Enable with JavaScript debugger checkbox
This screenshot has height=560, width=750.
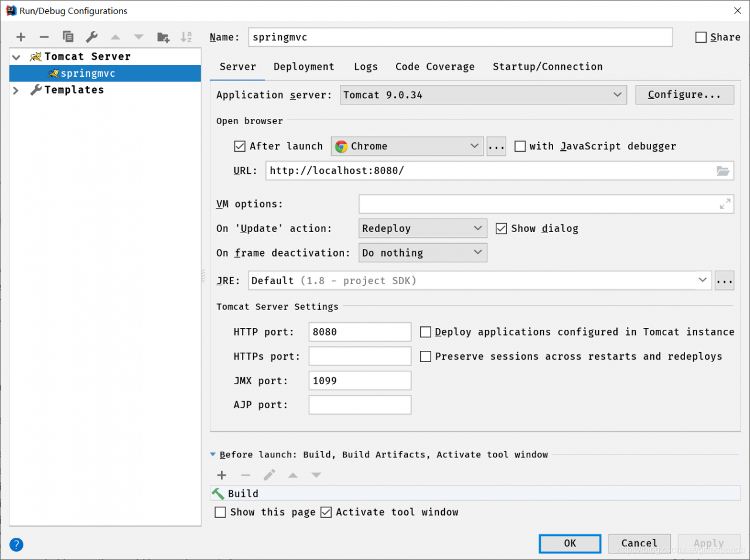click(520, 146)
